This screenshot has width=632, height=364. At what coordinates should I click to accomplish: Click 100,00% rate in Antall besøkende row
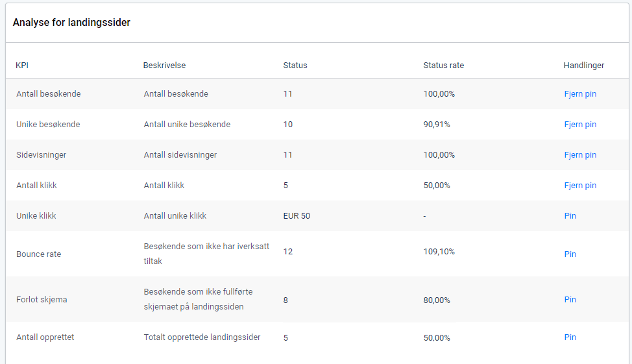[439, 94]
